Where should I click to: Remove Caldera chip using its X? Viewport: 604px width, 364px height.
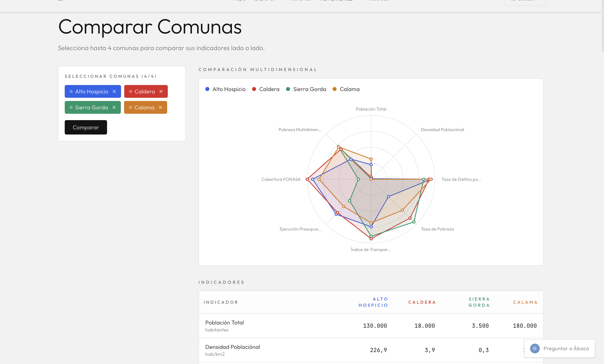(161, 91)
